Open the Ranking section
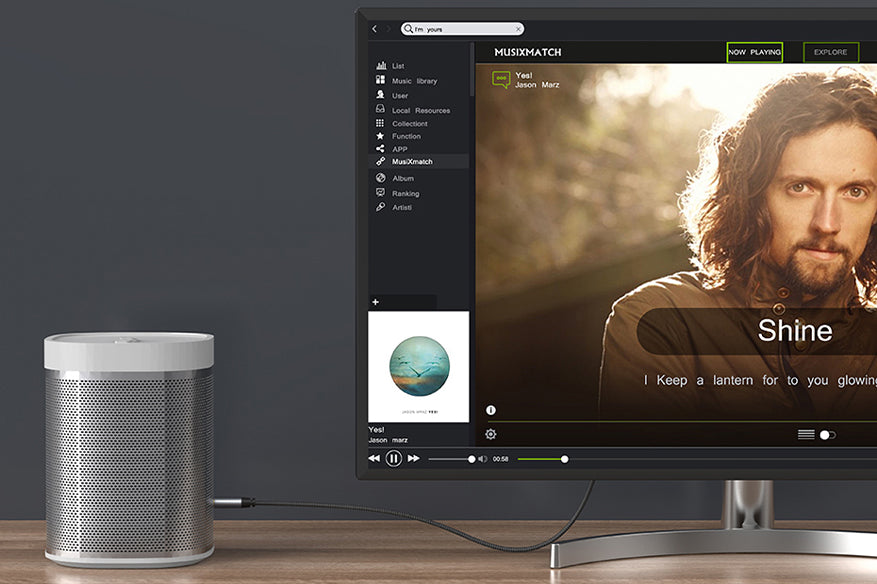The width and height of the screenshot is (877, 584). pos(405,193)
